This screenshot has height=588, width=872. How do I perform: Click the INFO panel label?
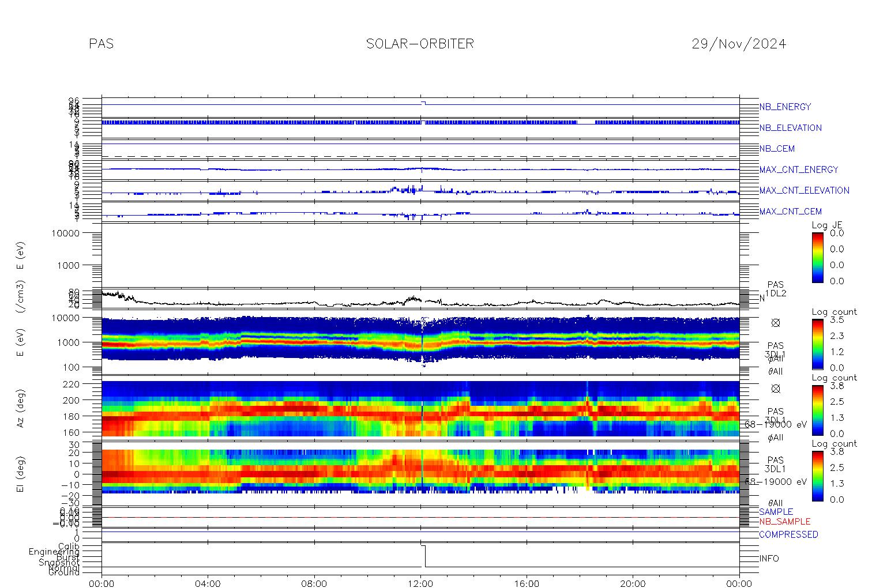(x=769, y=559)
